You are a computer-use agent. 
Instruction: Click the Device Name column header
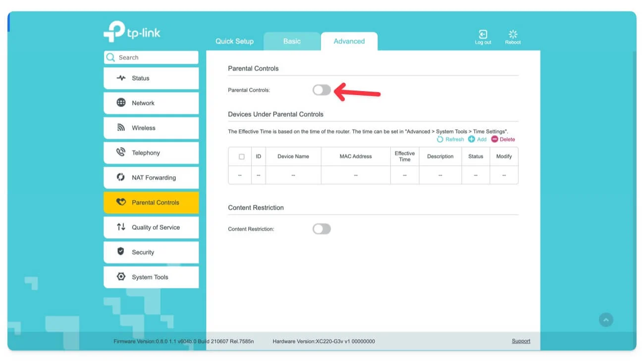pos(293,156)
